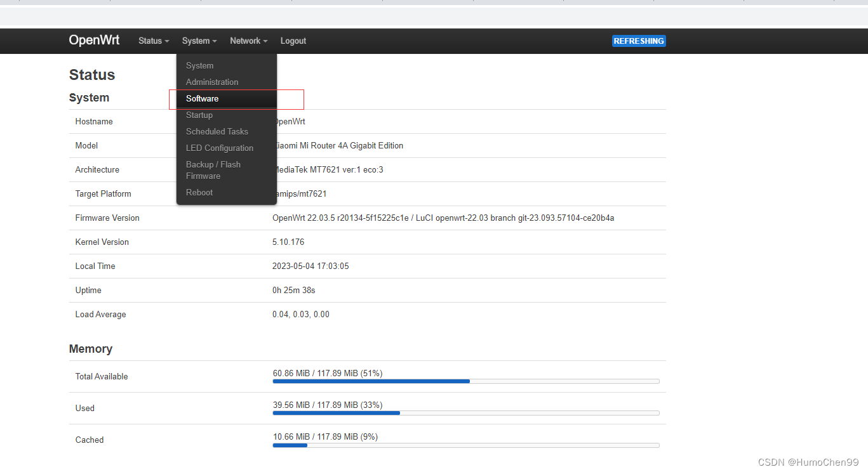The width and height of the screenshot is (868, 472).
Task: Click Total Available memory progress bar
Action: 466,381
